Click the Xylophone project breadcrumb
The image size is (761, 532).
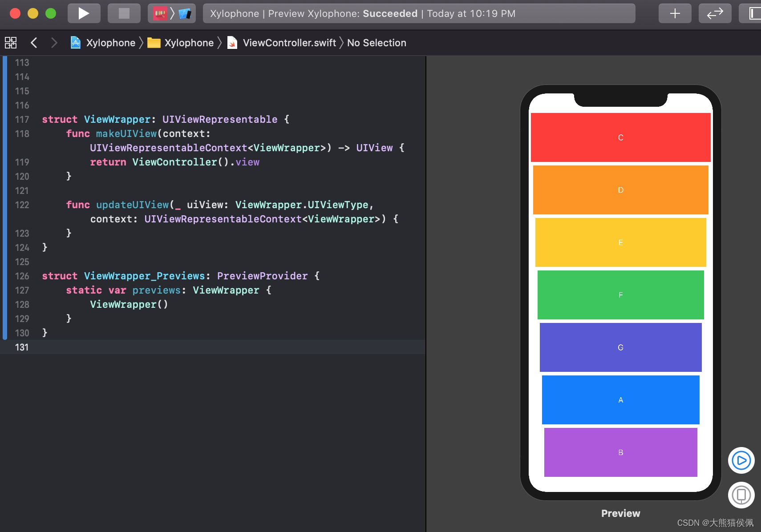[x=111, y=43]
